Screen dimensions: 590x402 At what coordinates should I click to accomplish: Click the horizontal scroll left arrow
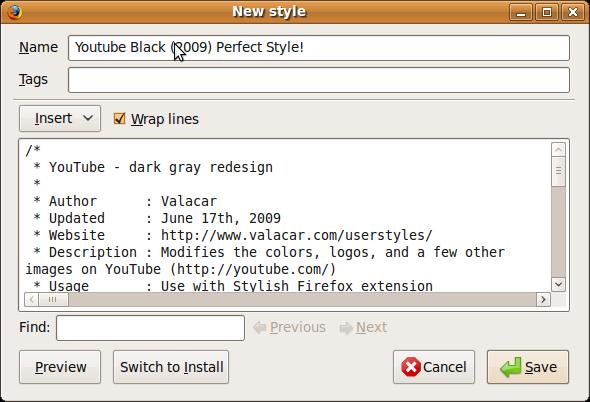pyautogui.click(x=31, y=300)
